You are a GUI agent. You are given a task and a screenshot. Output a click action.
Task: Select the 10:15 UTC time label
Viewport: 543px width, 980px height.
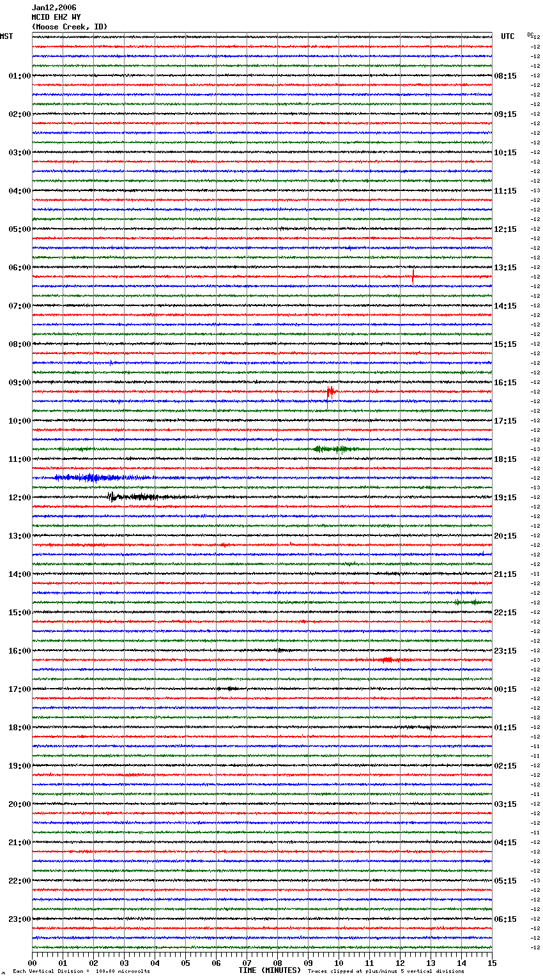click(x=505, y=153)
